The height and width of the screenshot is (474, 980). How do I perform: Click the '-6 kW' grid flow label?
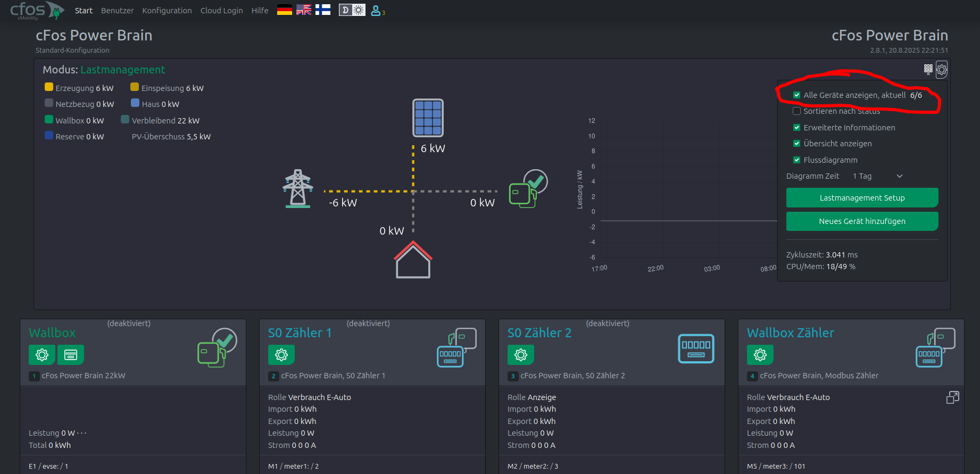(343, 203)
